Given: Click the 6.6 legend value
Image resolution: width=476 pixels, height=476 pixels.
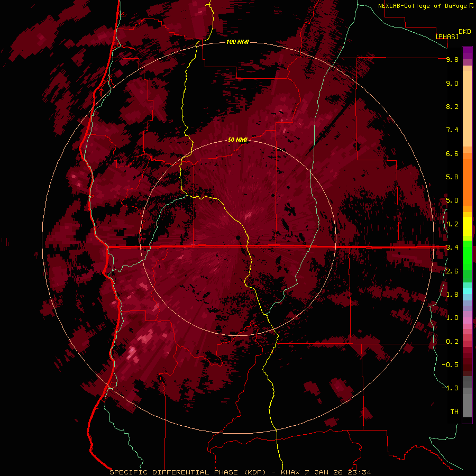Looking at the screenshot, I should tap(452, 153).
